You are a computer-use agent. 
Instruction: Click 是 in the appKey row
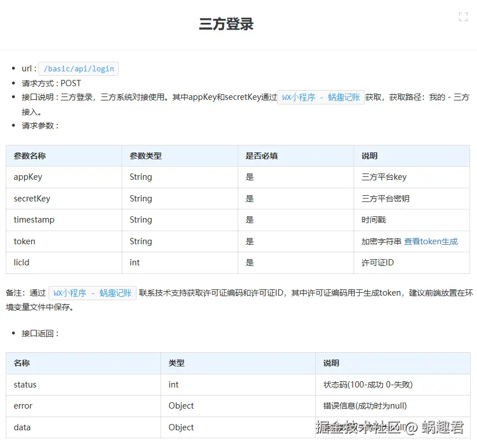pos(250,177)
